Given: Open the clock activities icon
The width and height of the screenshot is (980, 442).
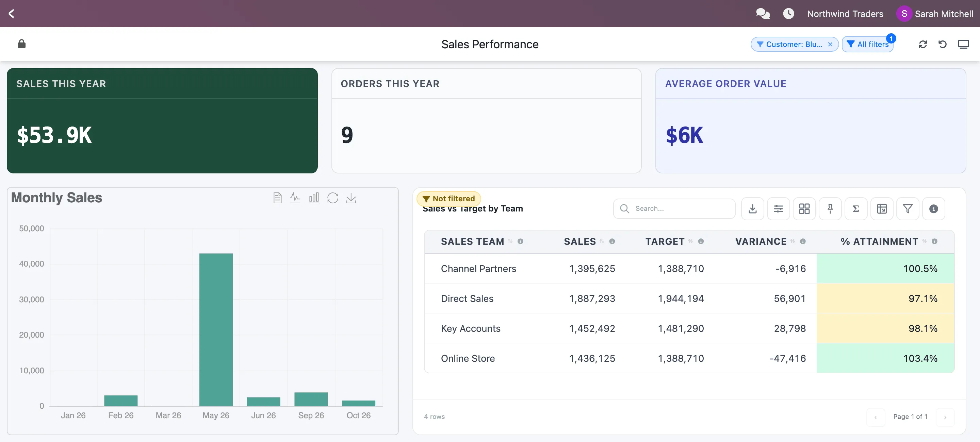Looking at the screenshot, I should (x=789, y=14).
